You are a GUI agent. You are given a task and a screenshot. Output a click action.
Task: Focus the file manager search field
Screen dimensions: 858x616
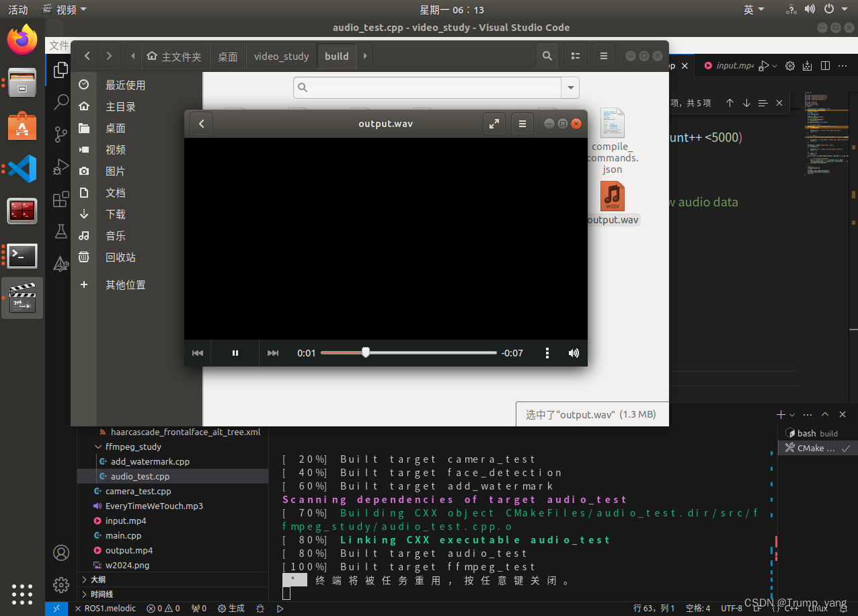(x=428, y=87)
